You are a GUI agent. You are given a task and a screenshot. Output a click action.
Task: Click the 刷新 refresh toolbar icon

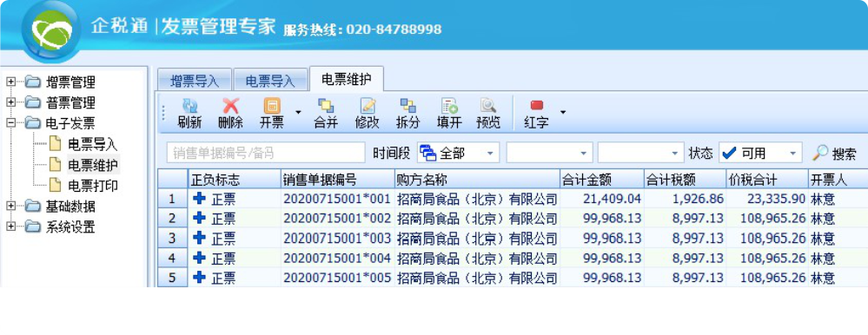[x=190, y=106]
